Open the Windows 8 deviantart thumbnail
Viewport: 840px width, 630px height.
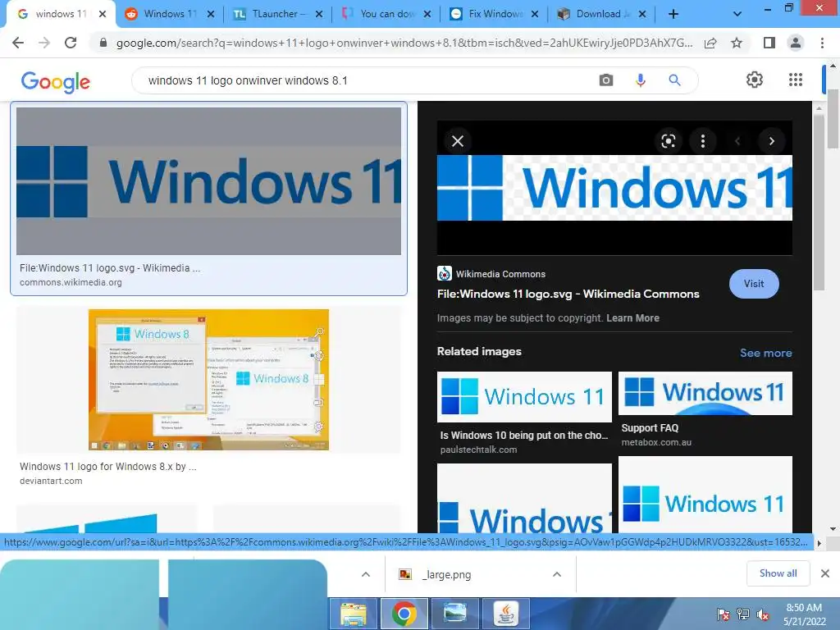[208, 380]
